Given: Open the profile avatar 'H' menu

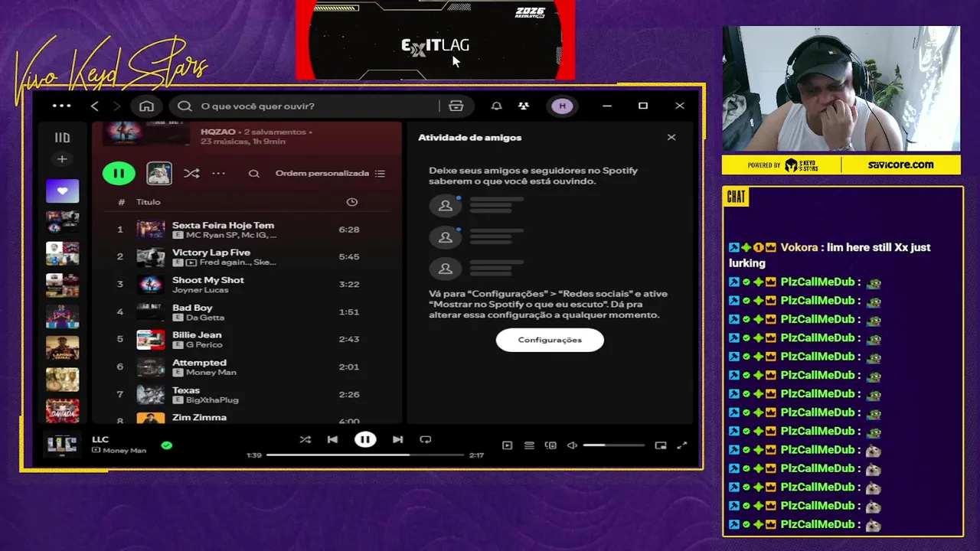Looking at the screenshot, I should click(562, 106).
